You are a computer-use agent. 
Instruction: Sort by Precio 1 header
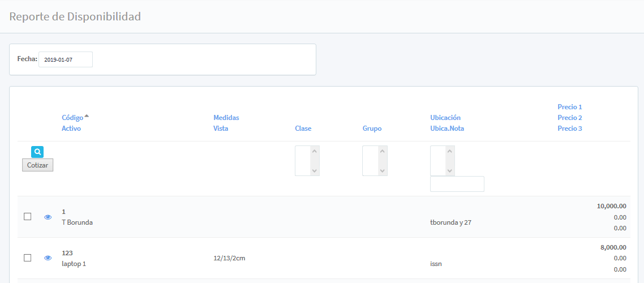(x=569, y=107)
